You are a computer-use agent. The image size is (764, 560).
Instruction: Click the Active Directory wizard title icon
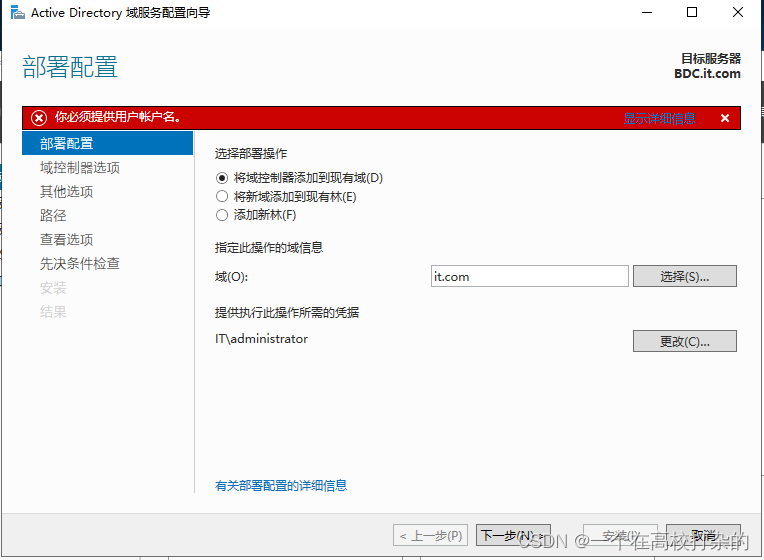pyautogui.click(x=18, y=12)
